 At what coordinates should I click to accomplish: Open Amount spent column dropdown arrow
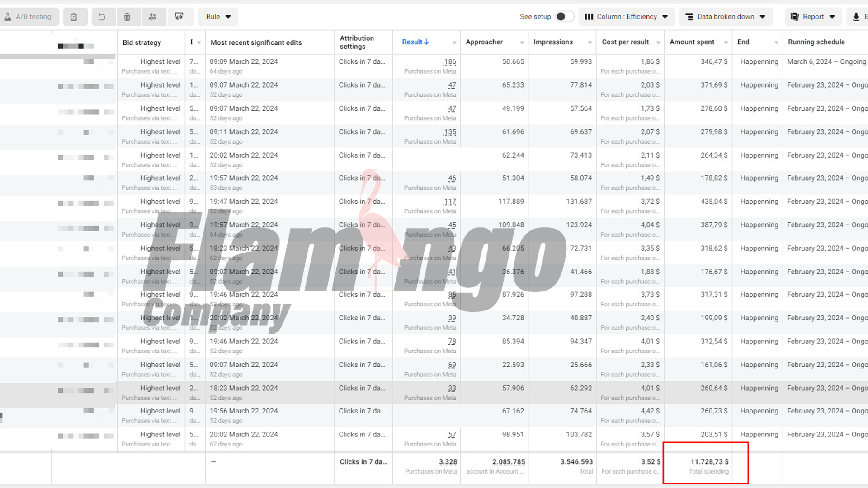click(726, 42)
